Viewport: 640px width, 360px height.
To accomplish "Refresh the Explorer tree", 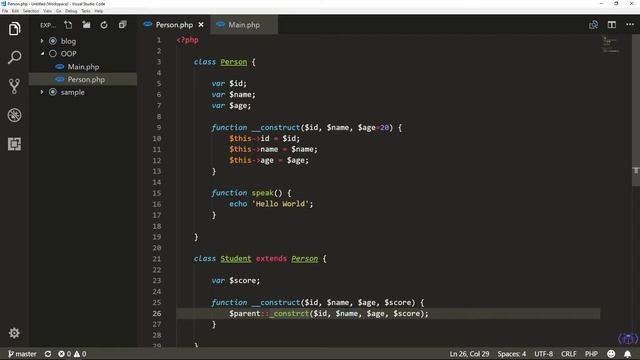I will tap(104, 25).
